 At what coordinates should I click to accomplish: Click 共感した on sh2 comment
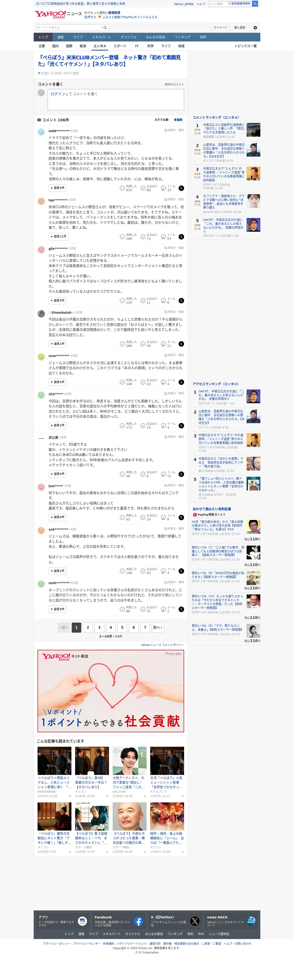128,425
